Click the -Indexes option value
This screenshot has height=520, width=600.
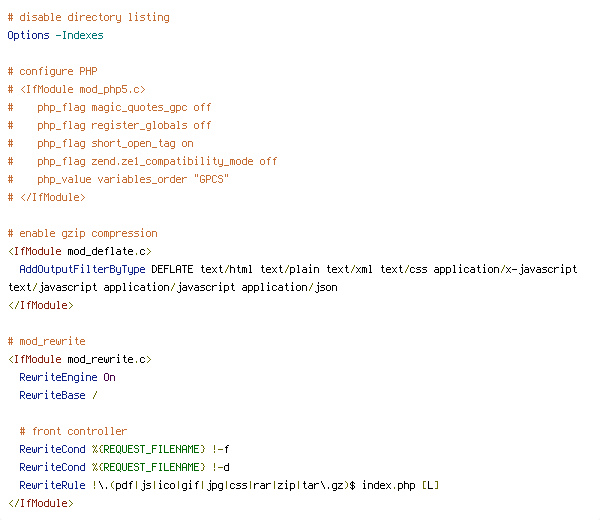(x=80, y=35)
